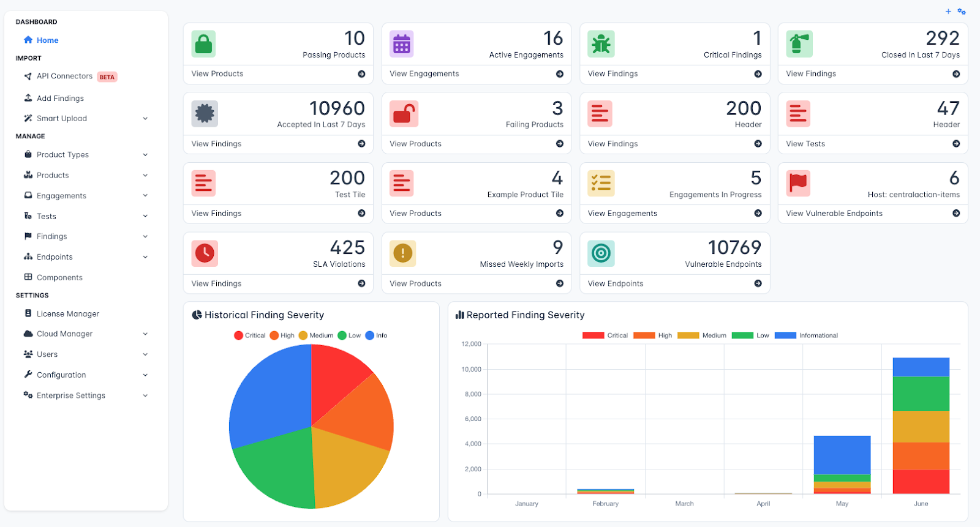
Task: Click the red clock SLA Violations icon
Action: 205,253
